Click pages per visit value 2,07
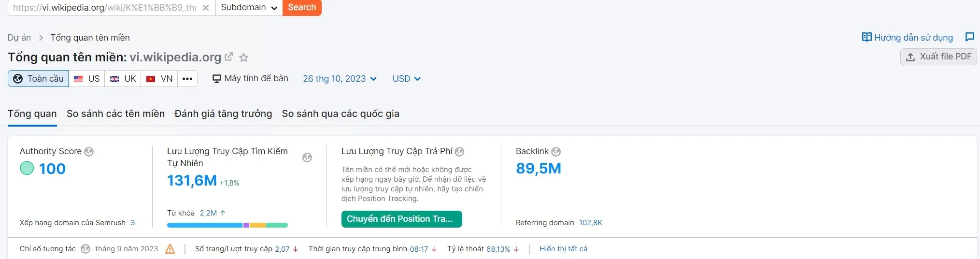The height and width of the screenshot is (259, 980). pyautogui.click(x=282, y=249)
